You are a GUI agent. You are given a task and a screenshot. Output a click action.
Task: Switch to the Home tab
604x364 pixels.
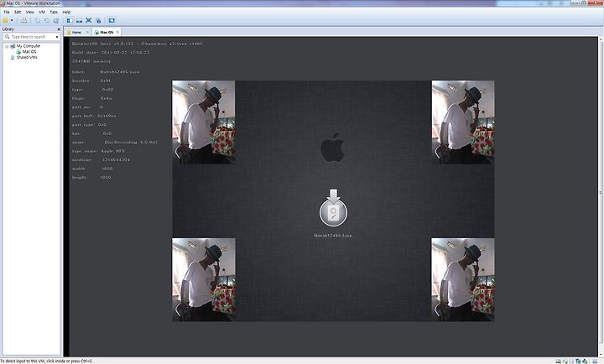click(76, 33)
